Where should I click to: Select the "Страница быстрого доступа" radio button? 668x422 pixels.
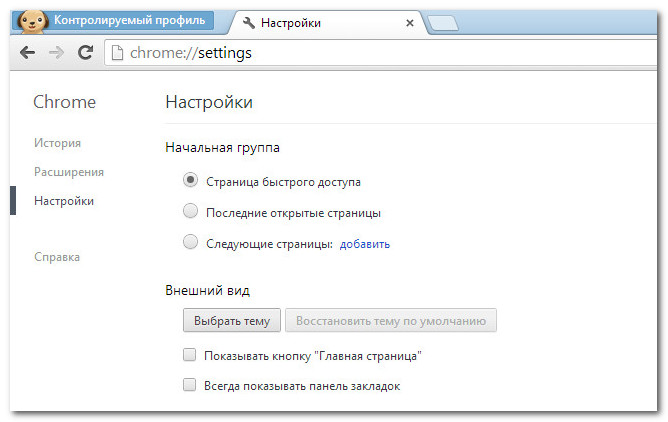tap(190, 182)
